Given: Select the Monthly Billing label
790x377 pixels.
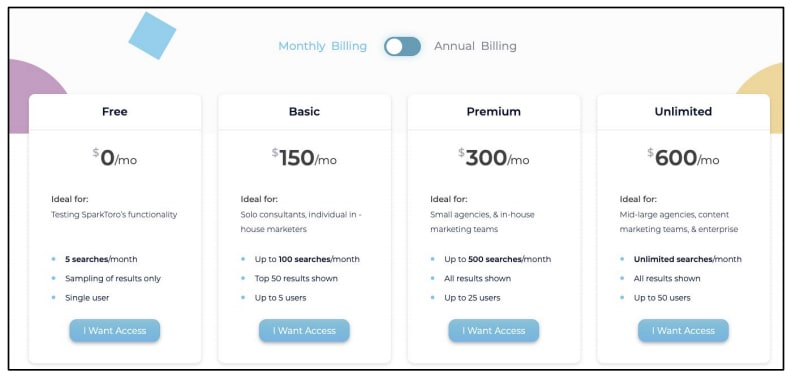Looking at the screenshot, I should 322,46.
